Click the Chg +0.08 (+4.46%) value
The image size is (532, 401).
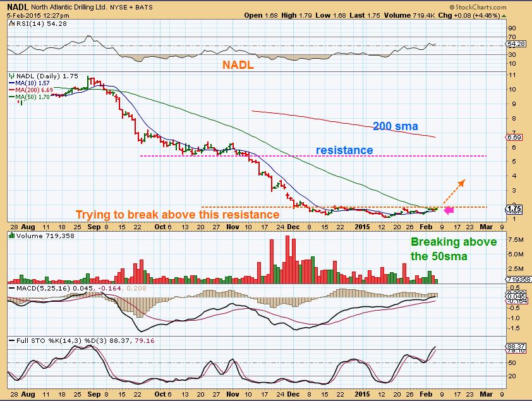click(x=469, y=15)
